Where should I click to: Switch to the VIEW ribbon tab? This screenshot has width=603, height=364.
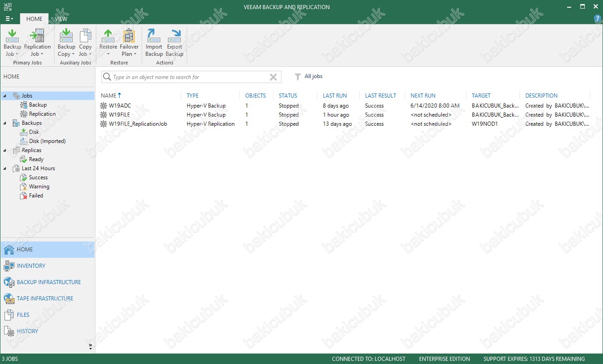coord(61,19)
